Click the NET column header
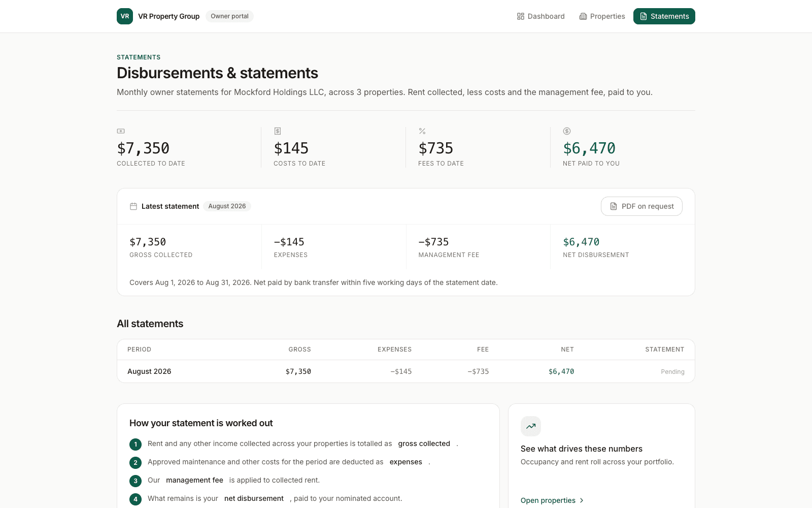Image resolution: width=812 pixels, height=508 pixels. point(567,350)
